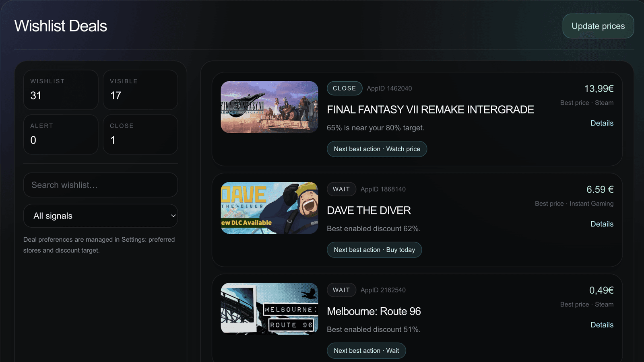This screenshot has height=362, width=644.
Task: Click the FINAL FANTASY VII REMAKE INTERGRADE title
Action: tap(430, 109)
